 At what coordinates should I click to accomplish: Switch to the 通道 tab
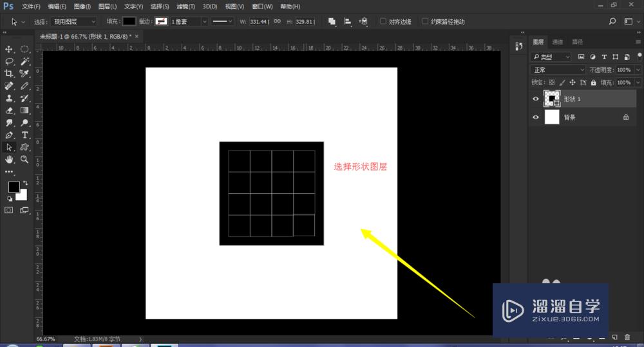point(557,42)
